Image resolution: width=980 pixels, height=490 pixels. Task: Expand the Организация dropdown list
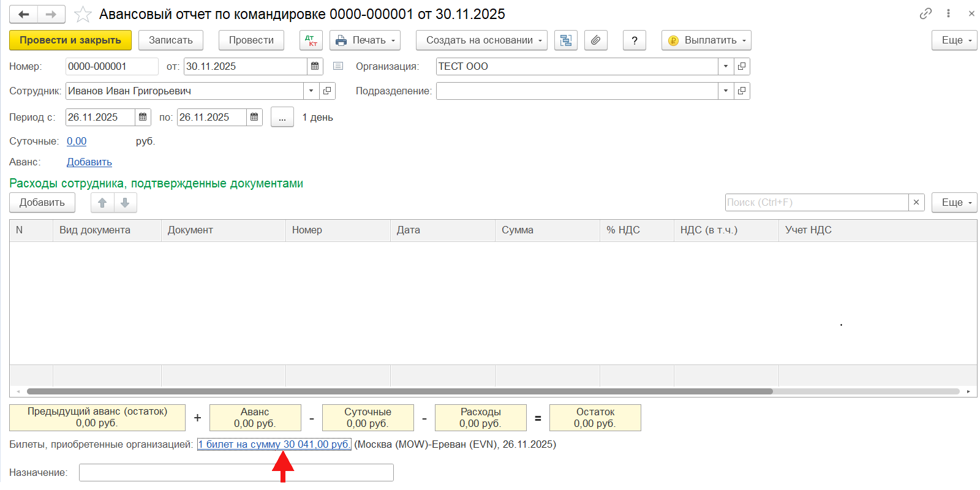click(x=726, y=66)
